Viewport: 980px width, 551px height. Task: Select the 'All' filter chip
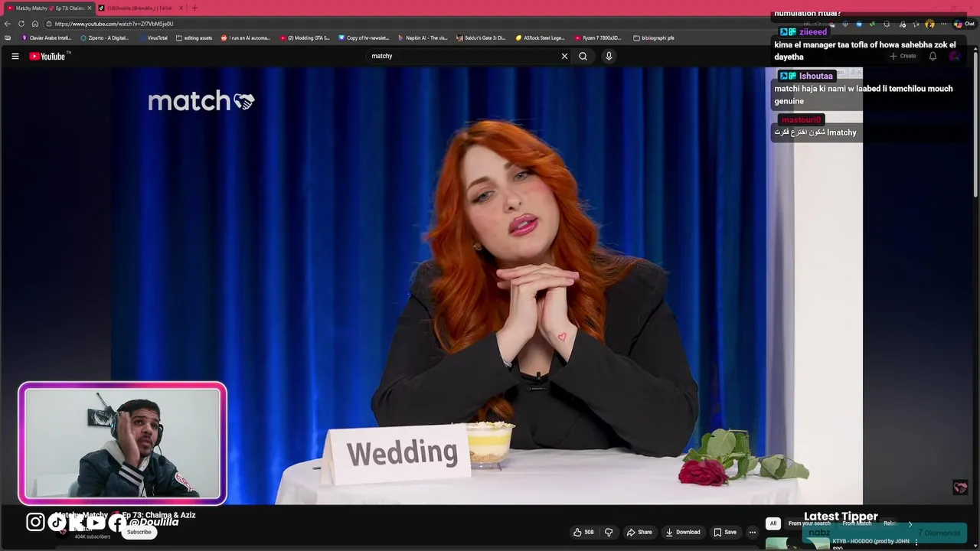tap(773, 523)
